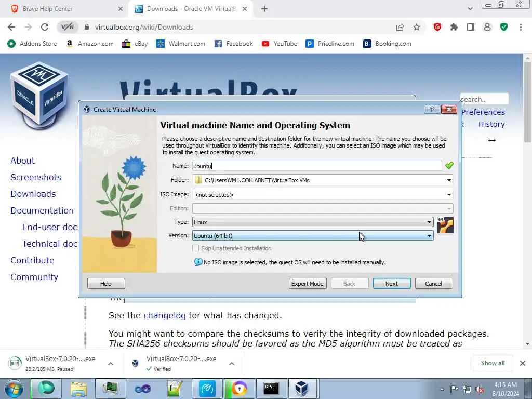Click the info icon beside No ISO message
The height and width of the screenshot is (399, 532).
click(198, 262)
